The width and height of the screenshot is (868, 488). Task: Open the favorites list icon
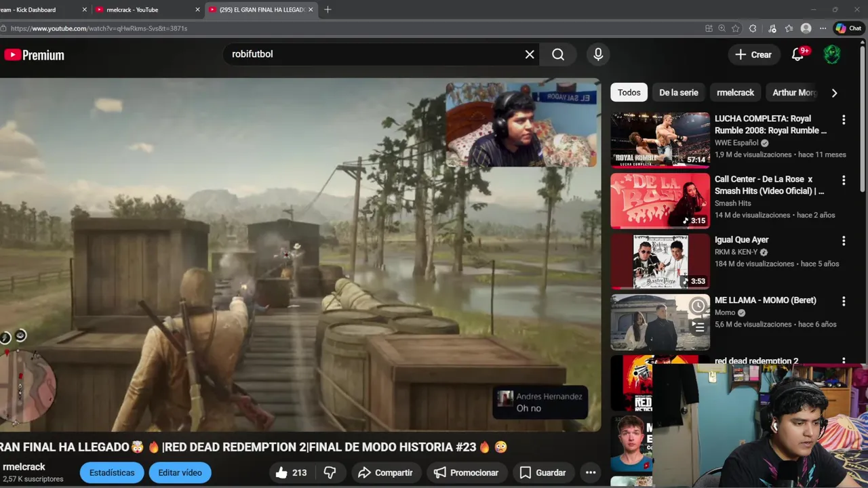[x=789, y=28]
